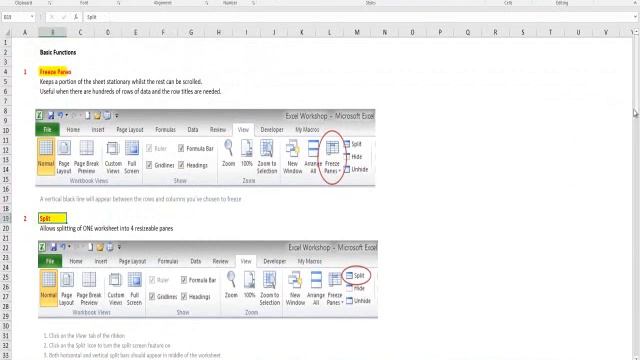This screenshot has width=640, height=360.
Task: Select column B header
Action: [x=53, y=32]
